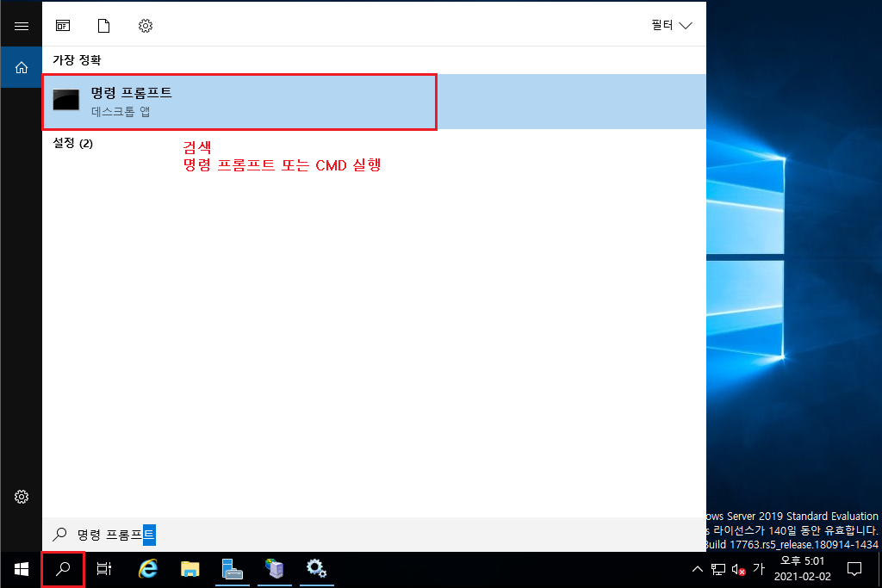This screenshot has height=588, width=882.
Task: Show hidden system tray icons
Action: tap(698, 569)
